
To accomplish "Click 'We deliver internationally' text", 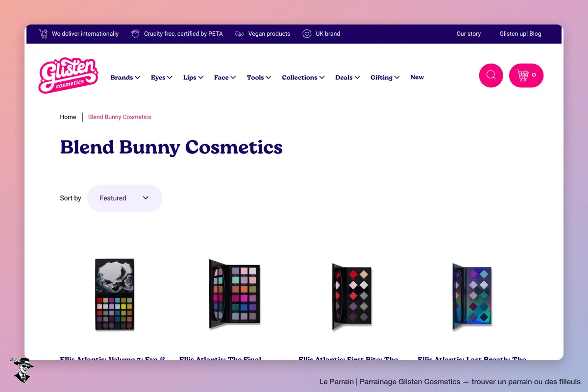I will pyautogui.click(x=85, y=34).
